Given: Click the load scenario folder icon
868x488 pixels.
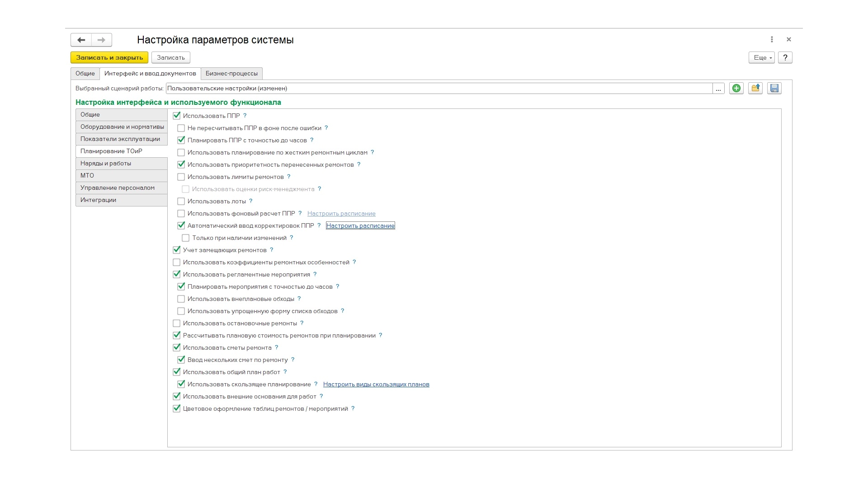Looking at the screenshot, I should point(755,88).
